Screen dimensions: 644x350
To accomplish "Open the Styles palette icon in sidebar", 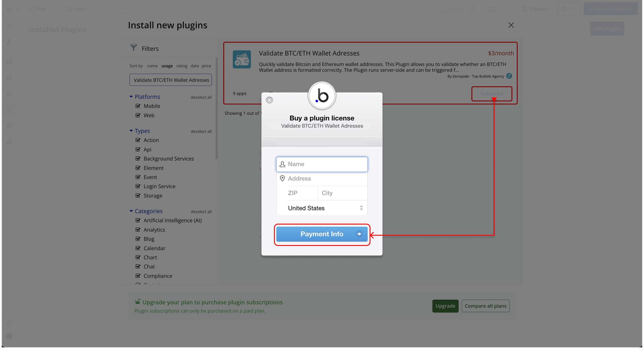I will coord(9,93).
